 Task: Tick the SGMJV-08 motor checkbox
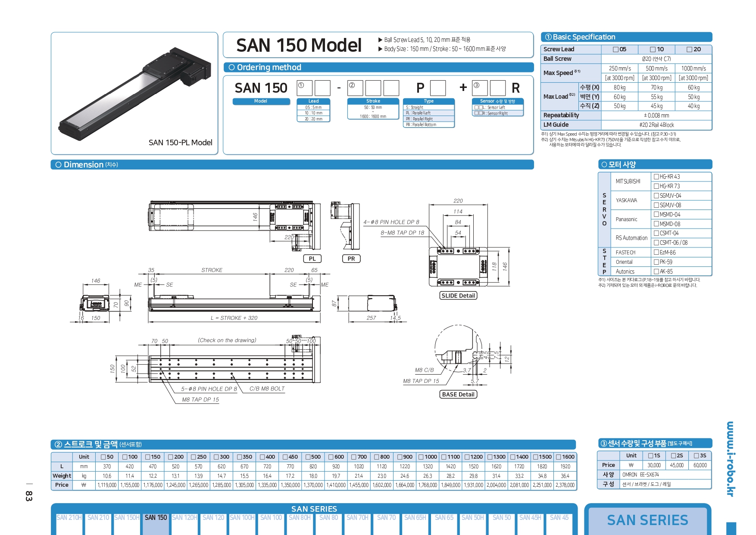click(656, 205)
